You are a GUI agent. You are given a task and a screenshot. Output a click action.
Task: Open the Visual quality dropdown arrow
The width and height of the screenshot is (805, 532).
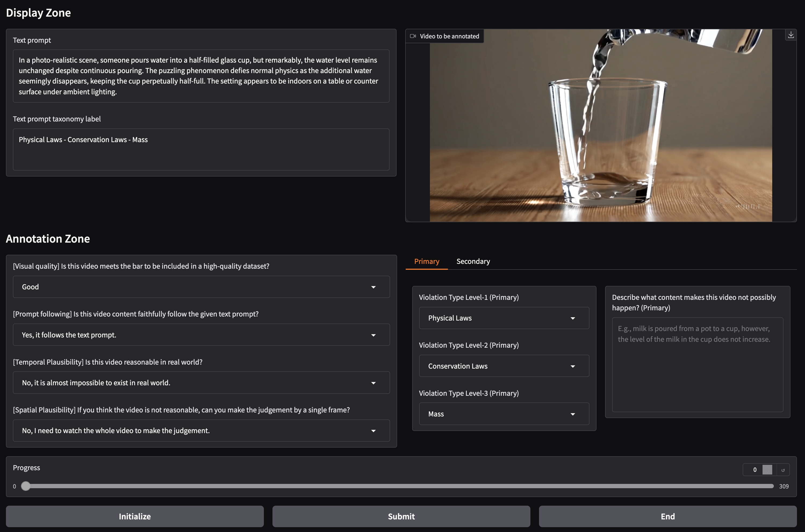click(x=373, y=287)
